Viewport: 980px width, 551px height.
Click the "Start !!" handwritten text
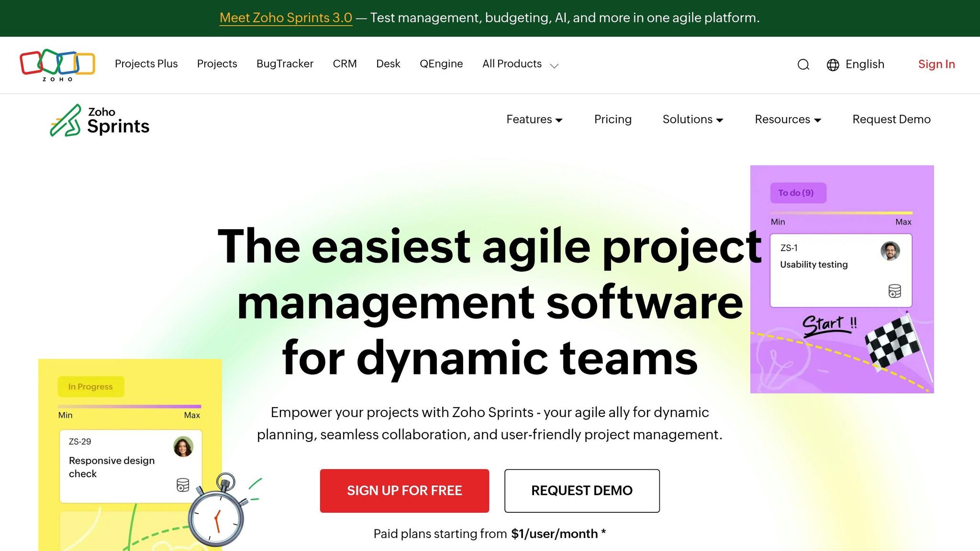(x=830, y=325)
